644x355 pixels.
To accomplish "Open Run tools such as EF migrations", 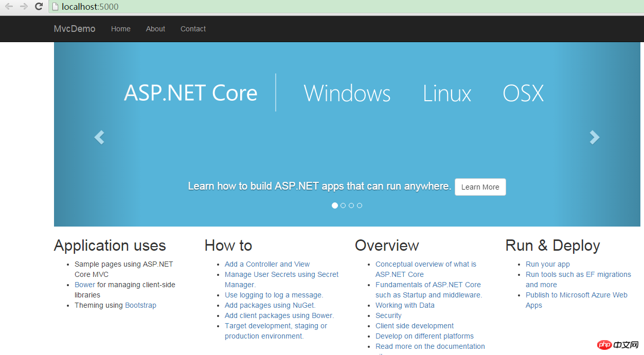I will tap(578, 279).
